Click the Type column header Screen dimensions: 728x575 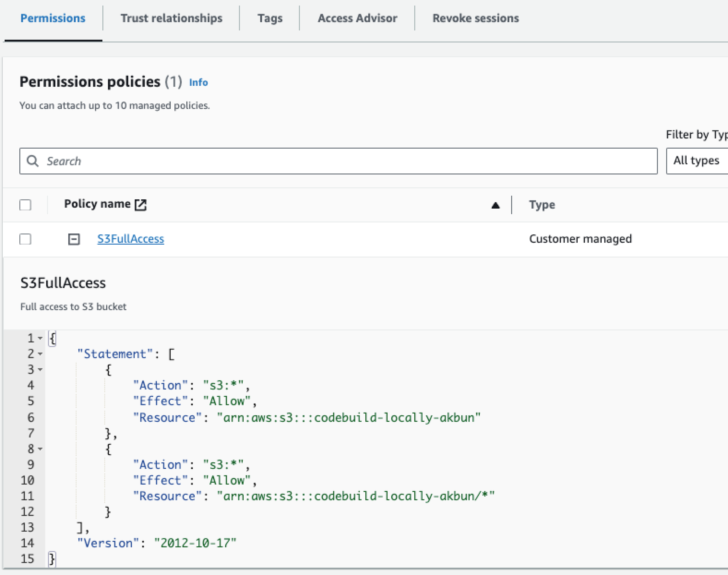coord(542,205)
